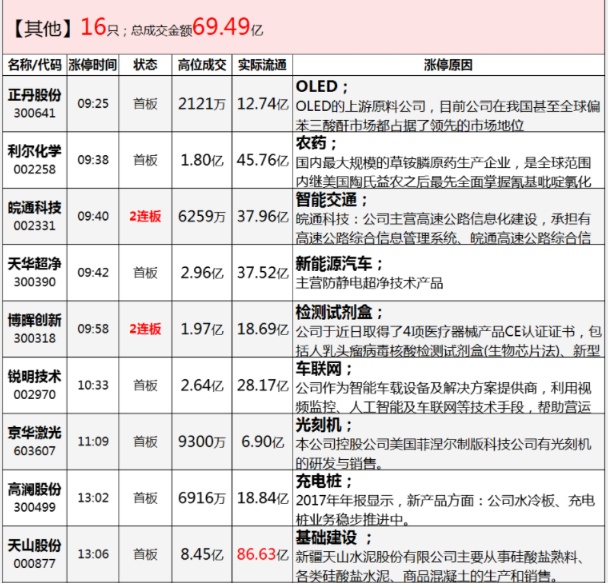Click the 新能源汽车； reason heading
608x583 pixels.
point(340,264)
